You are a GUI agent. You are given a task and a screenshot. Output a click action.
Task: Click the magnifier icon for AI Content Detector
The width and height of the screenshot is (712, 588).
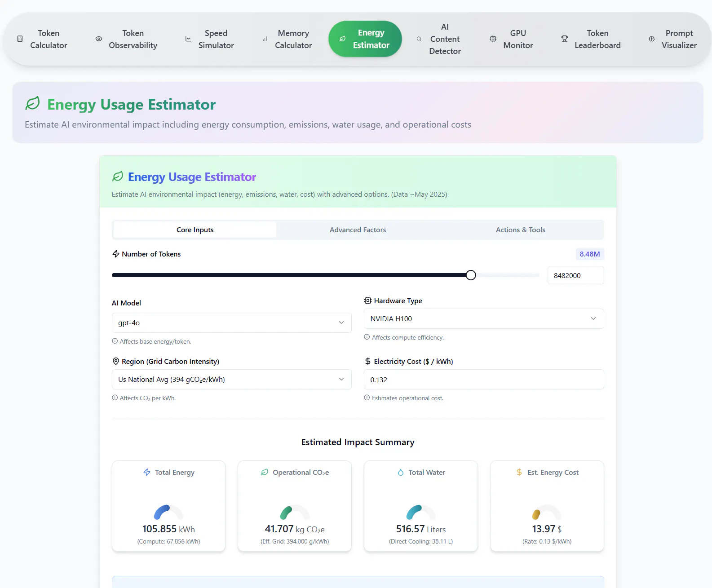click(x=419, y=39)
